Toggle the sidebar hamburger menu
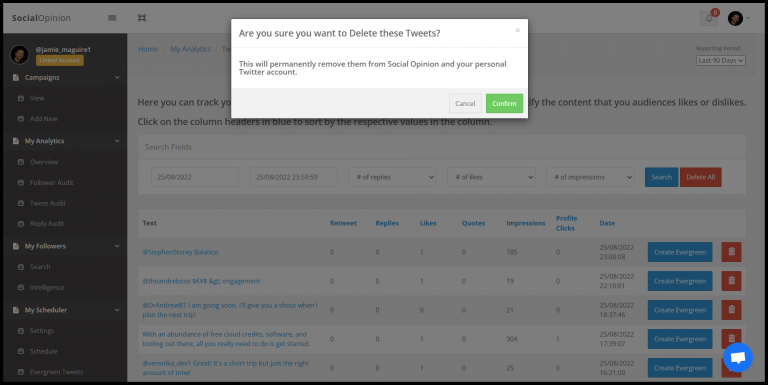This screenshot has width=768, height=385. 112,18
